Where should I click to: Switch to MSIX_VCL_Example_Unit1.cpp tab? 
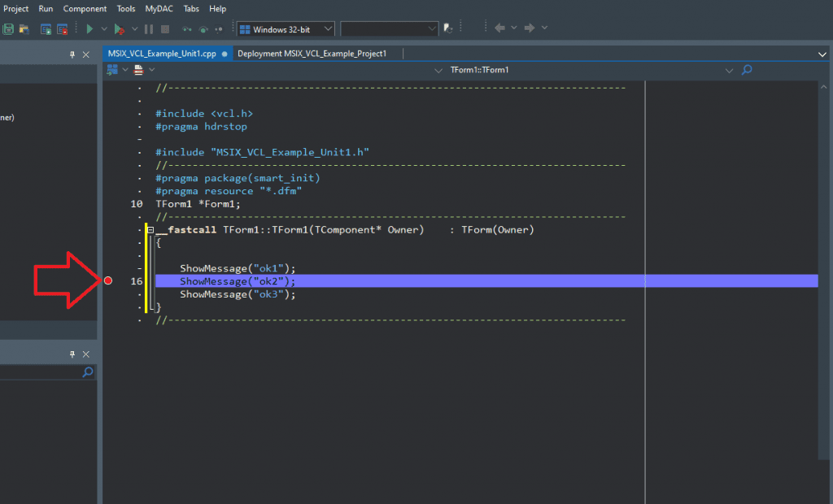168,54
